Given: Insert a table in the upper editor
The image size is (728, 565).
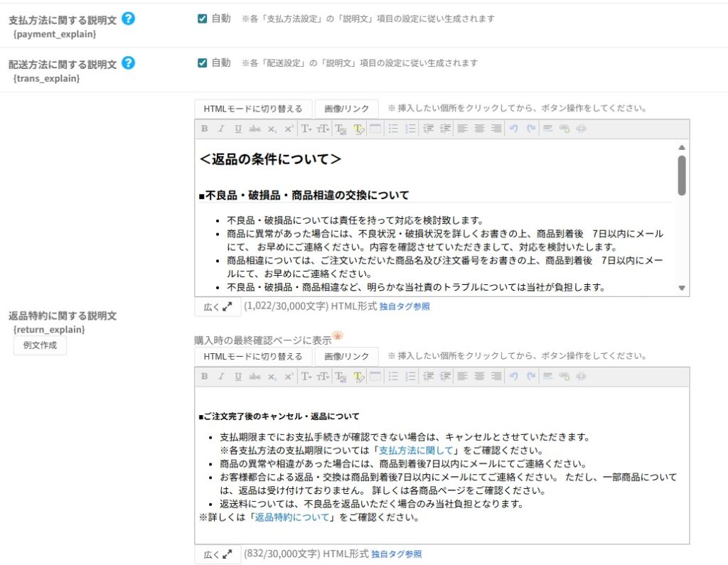Looking at the screenshot, I should (x=375, y=129).
